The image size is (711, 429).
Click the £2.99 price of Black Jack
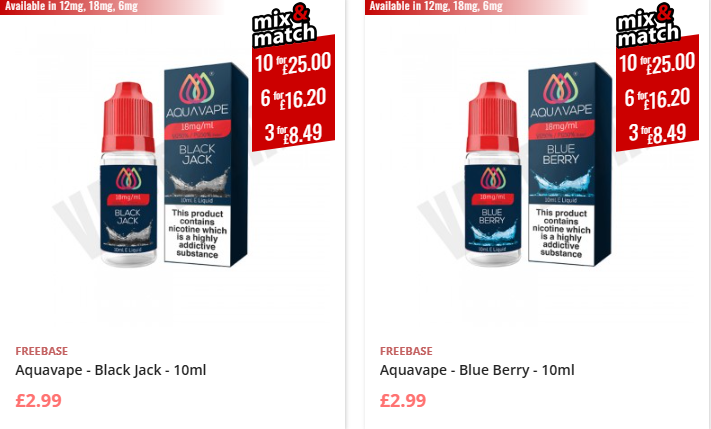pos(39,400)
